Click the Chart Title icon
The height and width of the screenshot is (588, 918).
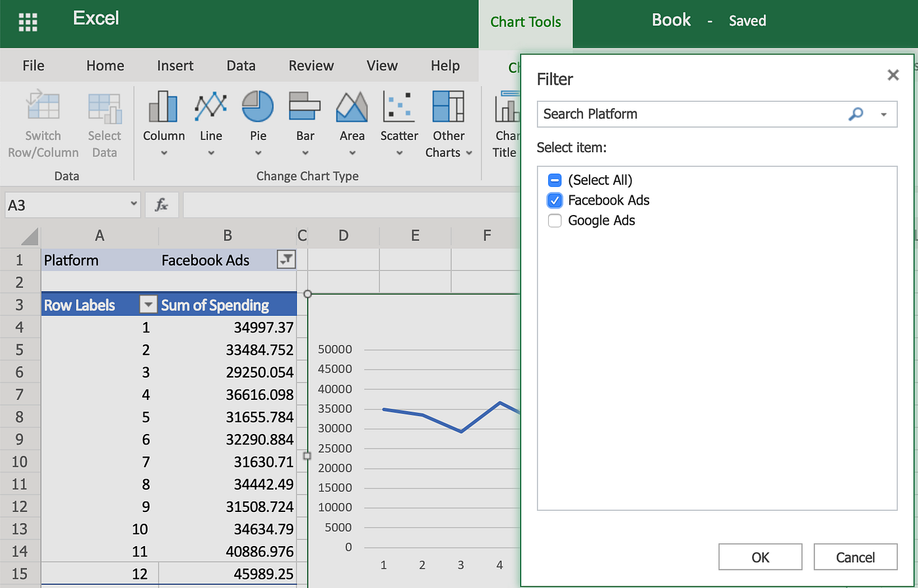(508, 106)
